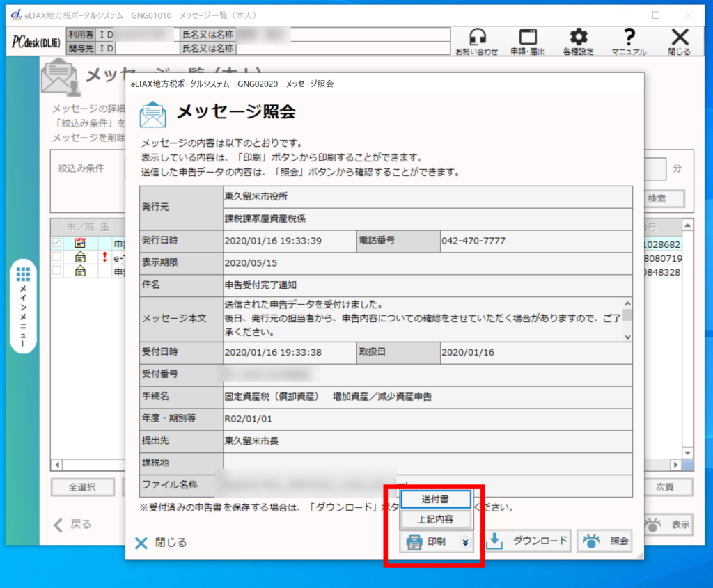Viewport: 713px width, 588px height.
Task: Expand the 印刷 dropdown arrow
Action: point(465,542)
